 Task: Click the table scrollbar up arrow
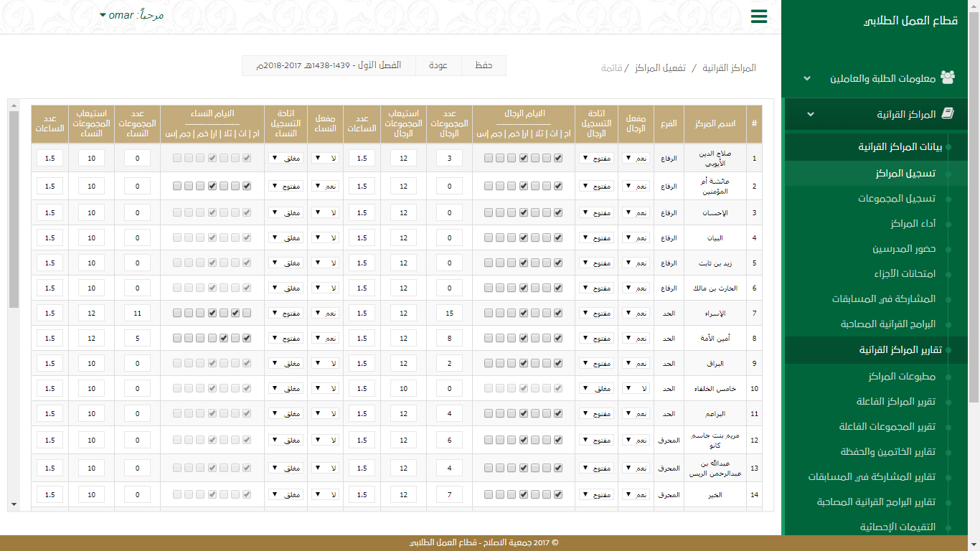[14, 106]
